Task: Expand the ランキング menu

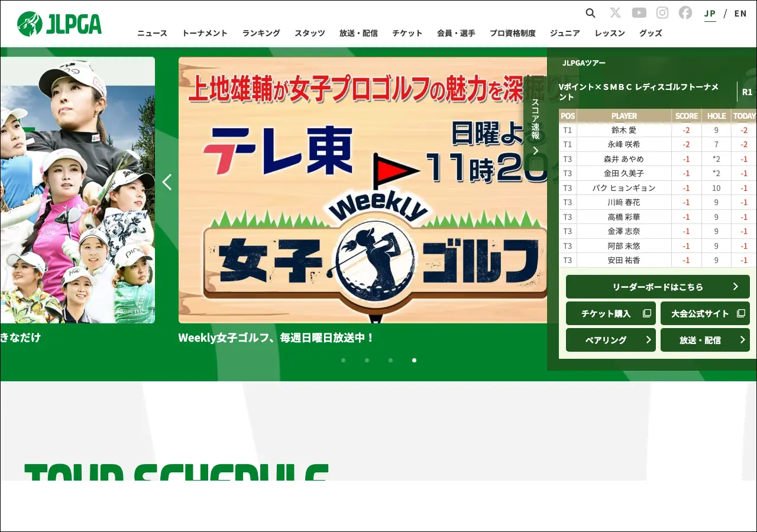Action: [261, 33]
